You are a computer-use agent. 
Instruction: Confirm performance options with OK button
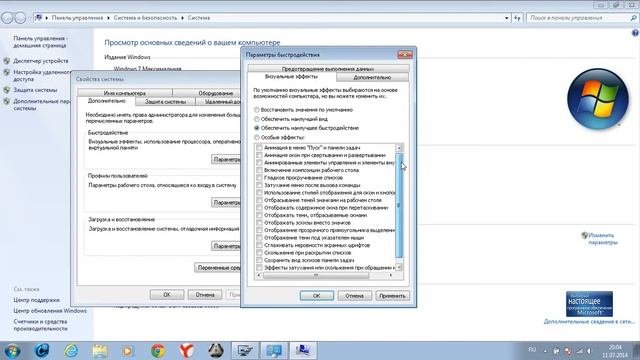pyautogui.click(x=316, y=296)
